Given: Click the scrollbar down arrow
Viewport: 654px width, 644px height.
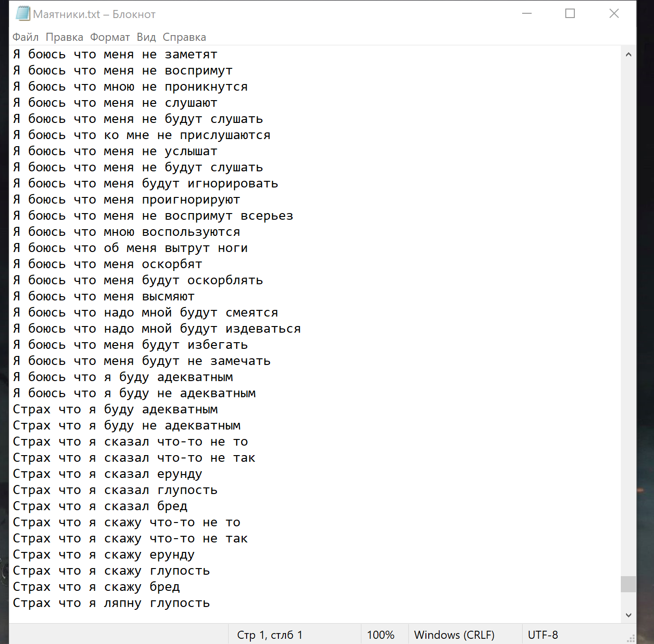Looking at the screenshot, I should tap(628, 615).
